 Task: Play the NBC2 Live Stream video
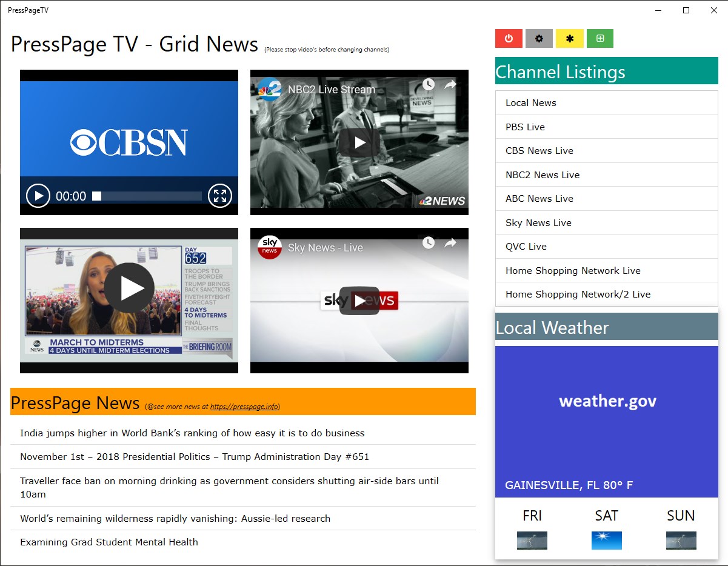click(359, 142)
